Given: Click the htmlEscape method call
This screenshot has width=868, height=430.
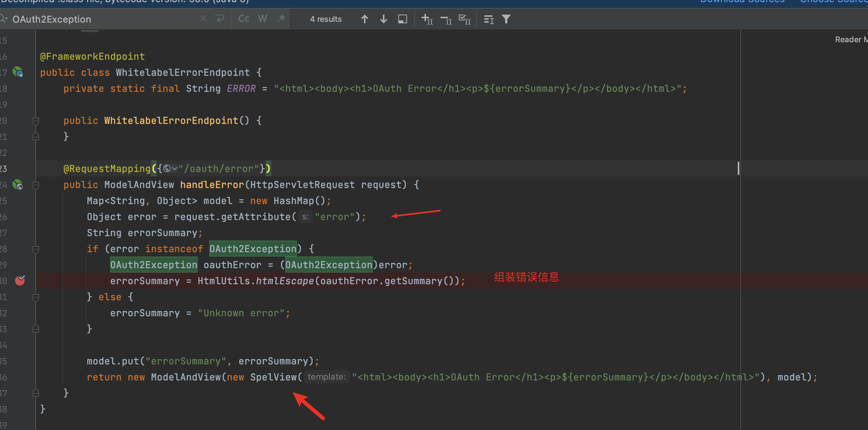Looking at the screenshot, I should 285,281.
